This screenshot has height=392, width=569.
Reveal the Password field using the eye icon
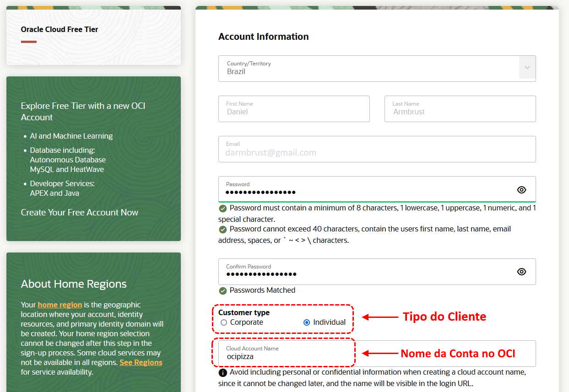521,190
